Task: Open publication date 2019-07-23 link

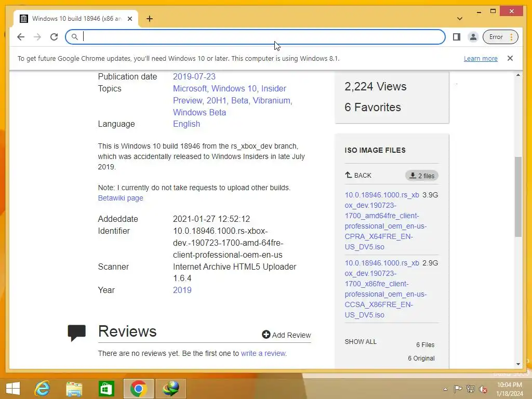Action: pos(194,77)
